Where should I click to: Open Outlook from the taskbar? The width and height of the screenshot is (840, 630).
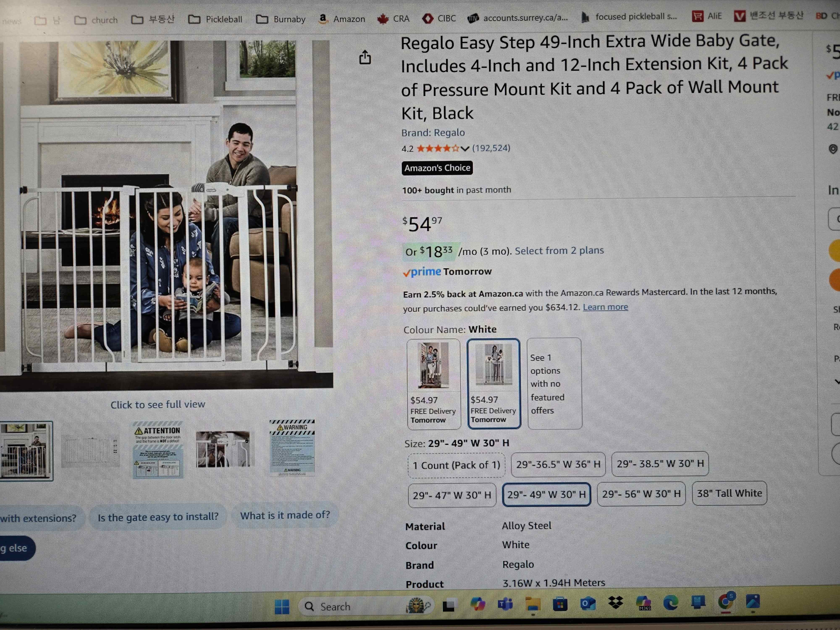[587, 603]
